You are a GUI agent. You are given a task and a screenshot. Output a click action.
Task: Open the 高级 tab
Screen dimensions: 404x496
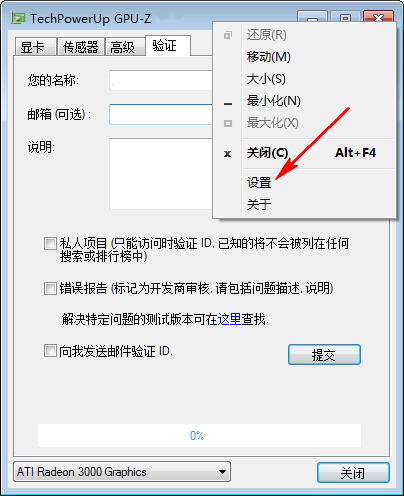(x=125, y=47)
